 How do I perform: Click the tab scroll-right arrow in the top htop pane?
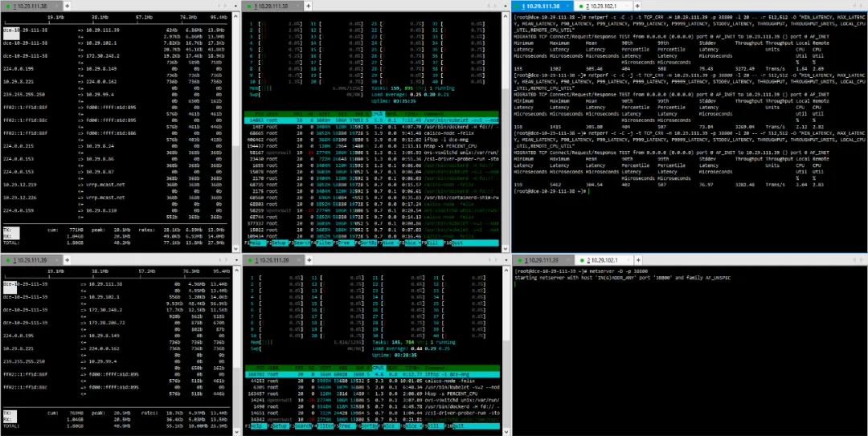(495, 6)
